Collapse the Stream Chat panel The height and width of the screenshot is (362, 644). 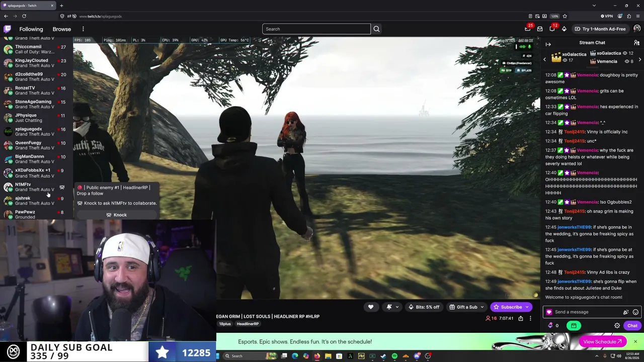pyautogui.click(x=548, y=44)
